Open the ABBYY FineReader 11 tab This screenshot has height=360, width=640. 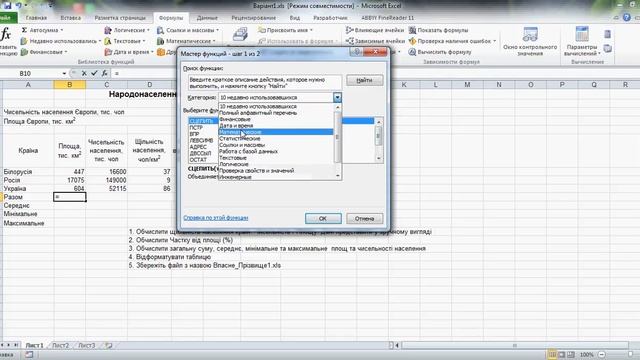pos(387,18)
